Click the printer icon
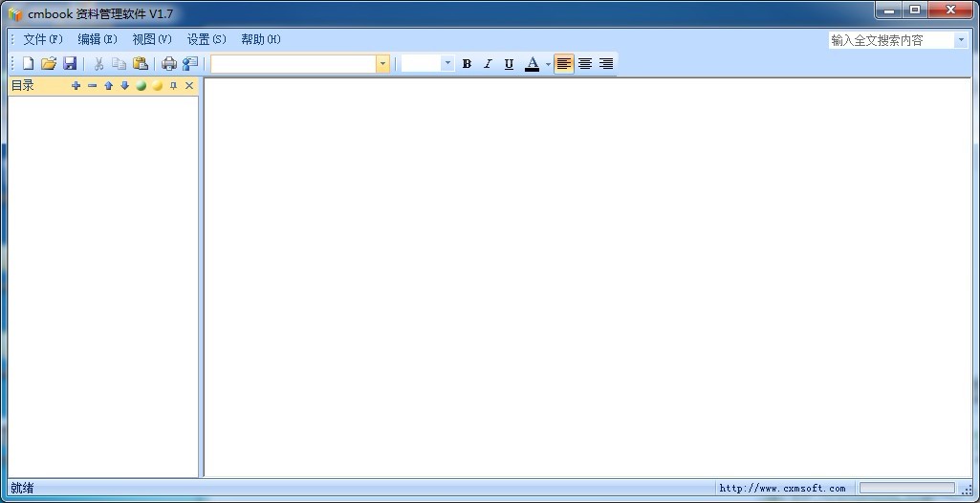The height and width of the screenshot is (503, 980). 169,64
